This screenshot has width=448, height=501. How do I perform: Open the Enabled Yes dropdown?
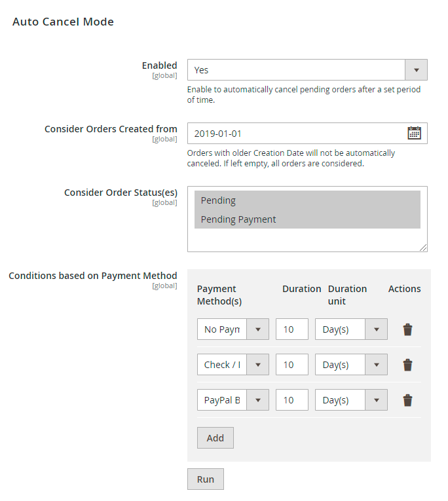307,70
